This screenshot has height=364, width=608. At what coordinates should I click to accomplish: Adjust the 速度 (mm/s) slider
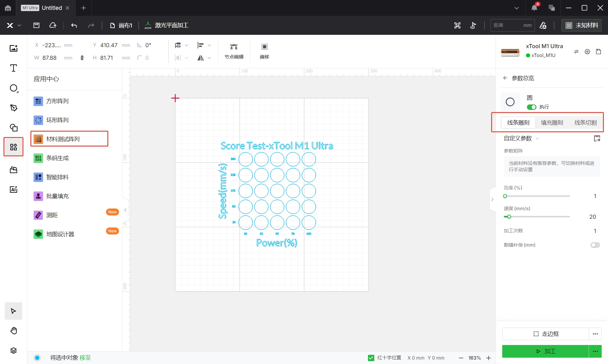536,217
